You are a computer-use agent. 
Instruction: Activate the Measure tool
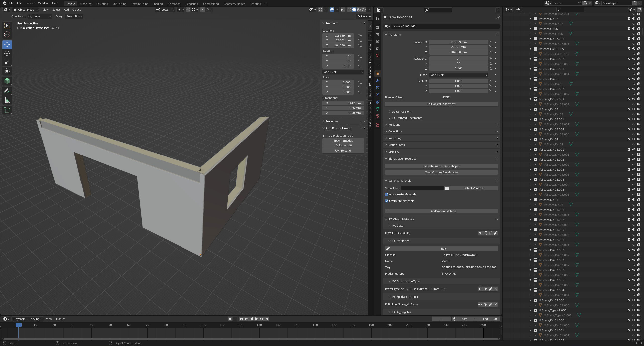(x=7, y=100)
